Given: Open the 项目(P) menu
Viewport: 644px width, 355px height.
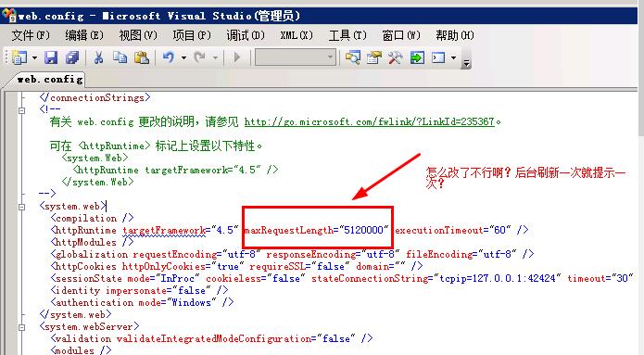Looking at the screenshot, I should click(x=192, y=35).
